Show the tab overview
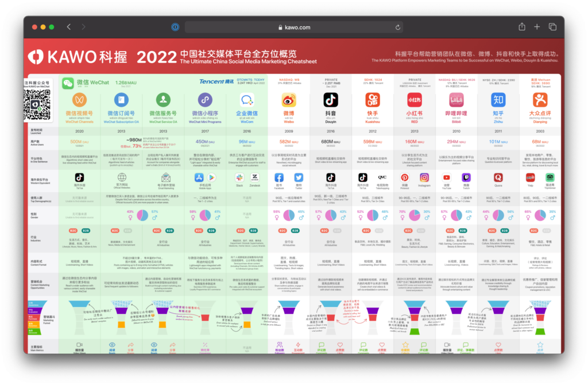 pos(552,27)
